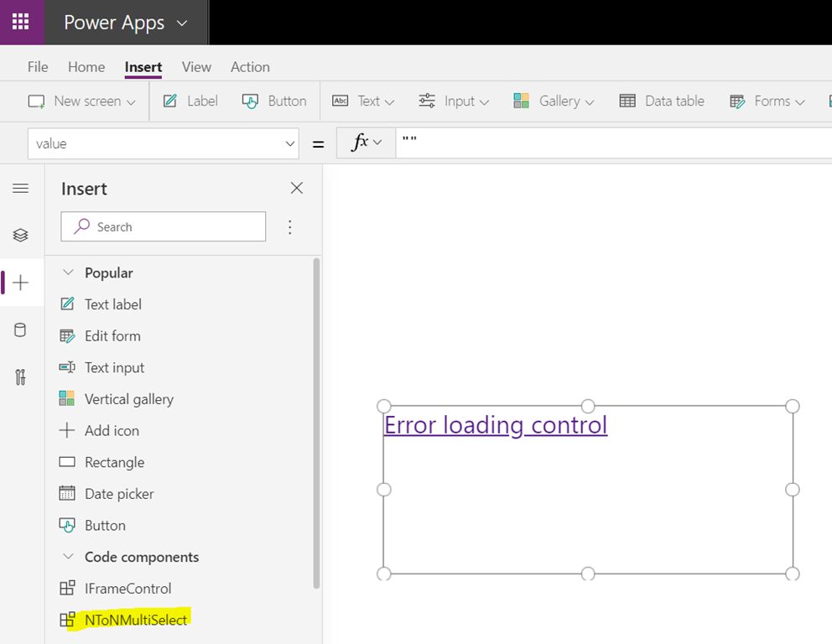Click the Forms icon in ribbon

[x=737, y=101]
